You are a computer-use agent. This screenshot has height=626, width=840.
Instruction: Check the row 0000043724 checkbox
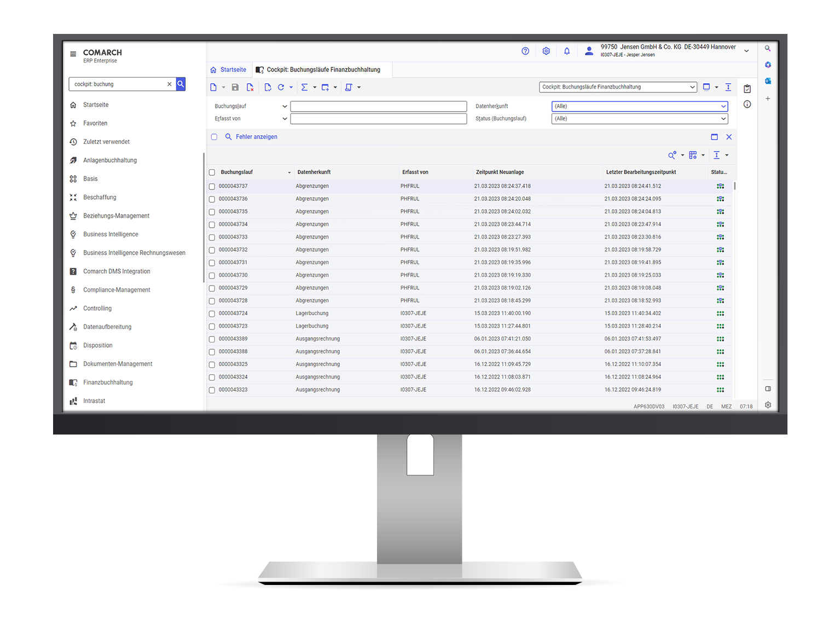tap(212, 314)
